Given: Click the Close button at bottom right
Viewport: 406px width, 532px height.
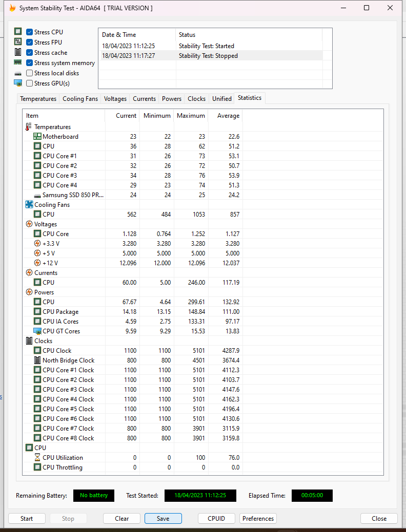Looking at the screenshot, I should pyautogui.click(x=379, y=518).
